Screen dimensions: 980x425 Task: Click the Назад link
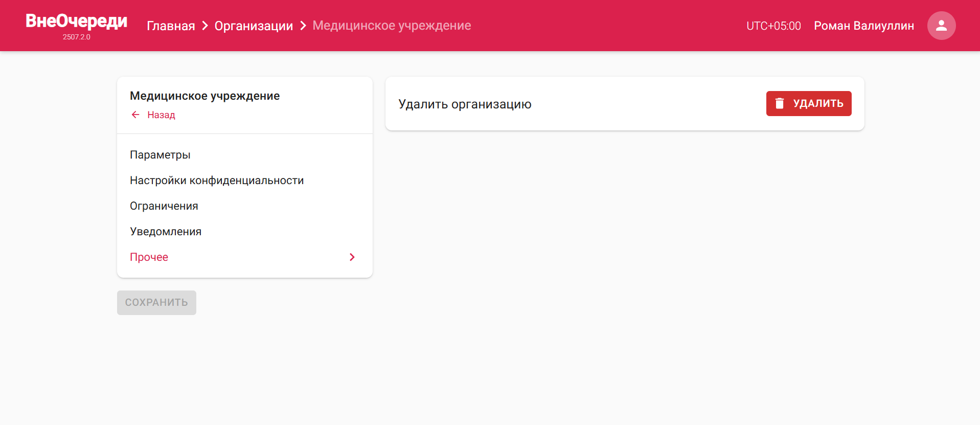tap(161, 115)
